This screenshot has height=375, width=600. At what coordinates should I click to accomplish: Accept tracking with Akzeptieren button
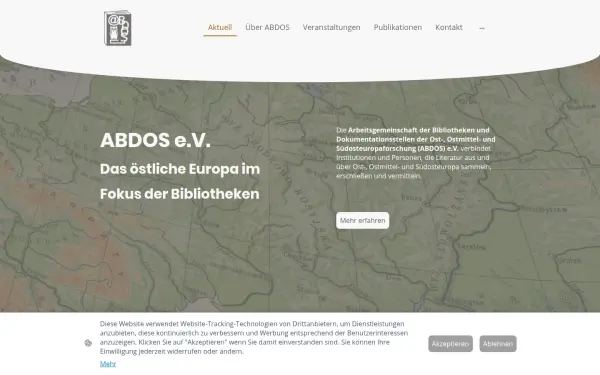coord(450,344)
